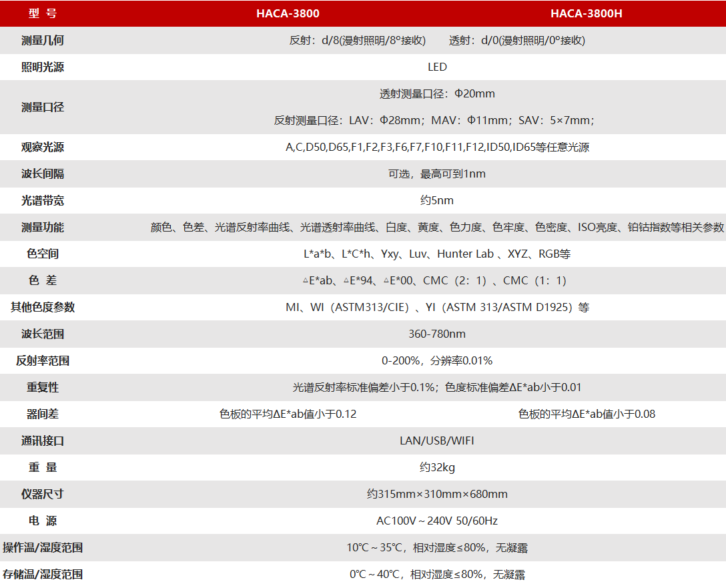Viewport: 726px width, 588px height.
Task: Select the L*a*b color space list
Action: pyautogui.click(x=437, y=254)
